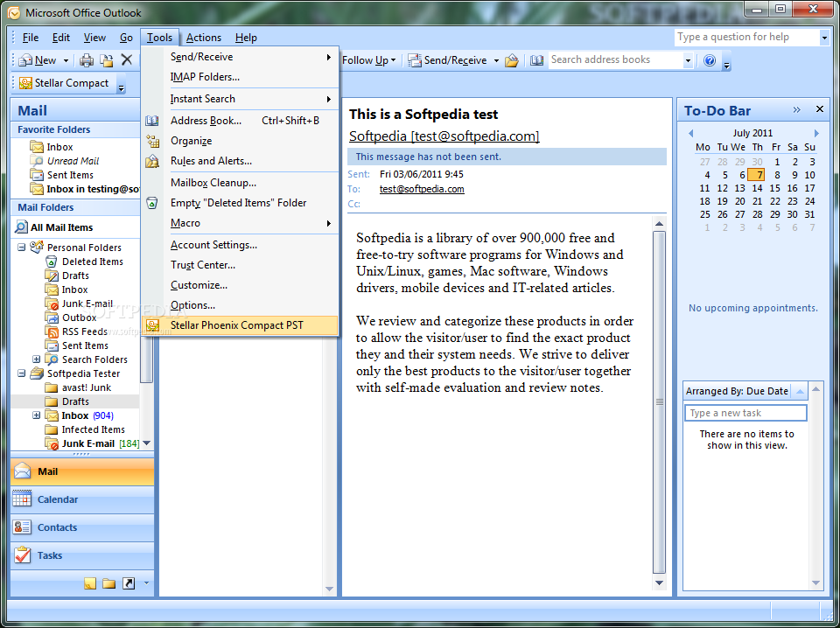Open the navigation Configure buttons dropdown
Image resolution: width=840 pixels, height=628 pixels.
point(146,583)
